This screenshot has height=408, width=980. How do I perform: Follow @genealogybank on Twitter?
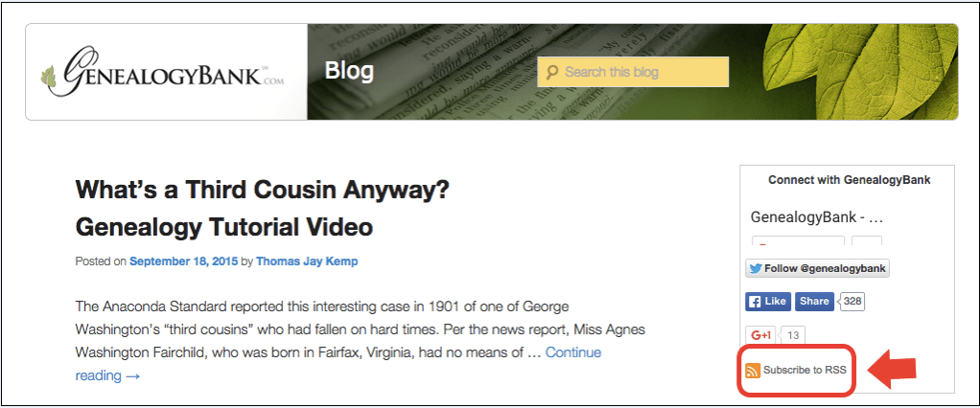coord(818,269)
